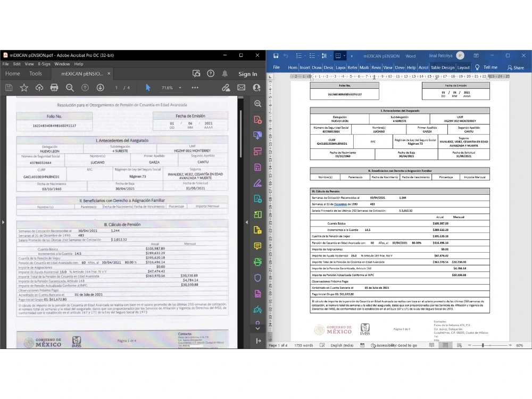
Task: Click the zoom out magnifier in Acrobat toolbar
Action: pos(70,88)
